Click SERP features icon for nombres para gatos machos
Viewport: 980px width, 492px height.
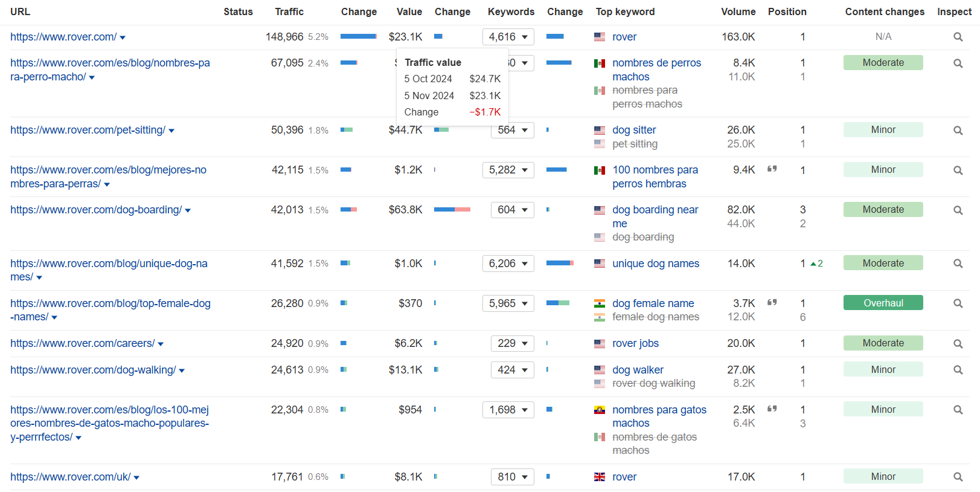(x=772, y=409)
